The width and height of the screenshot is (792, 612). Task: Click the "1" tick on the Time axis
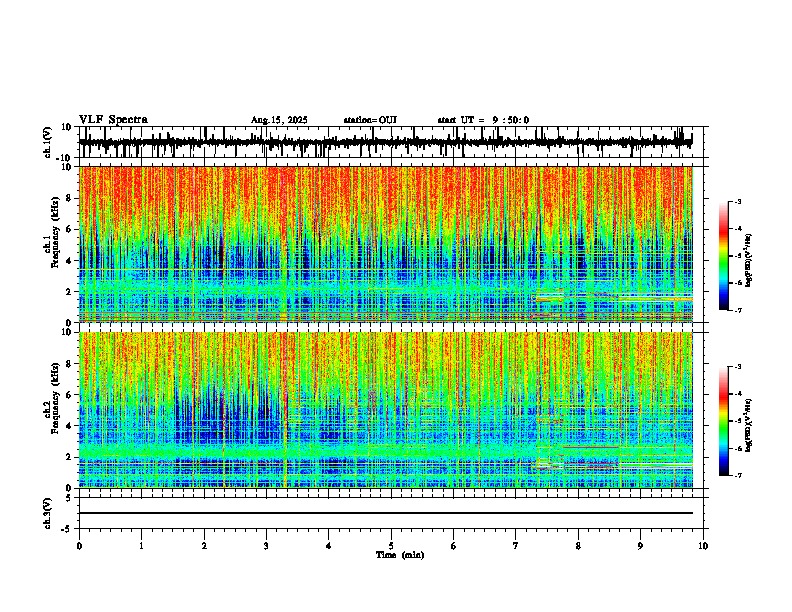[x=141, y=546]
